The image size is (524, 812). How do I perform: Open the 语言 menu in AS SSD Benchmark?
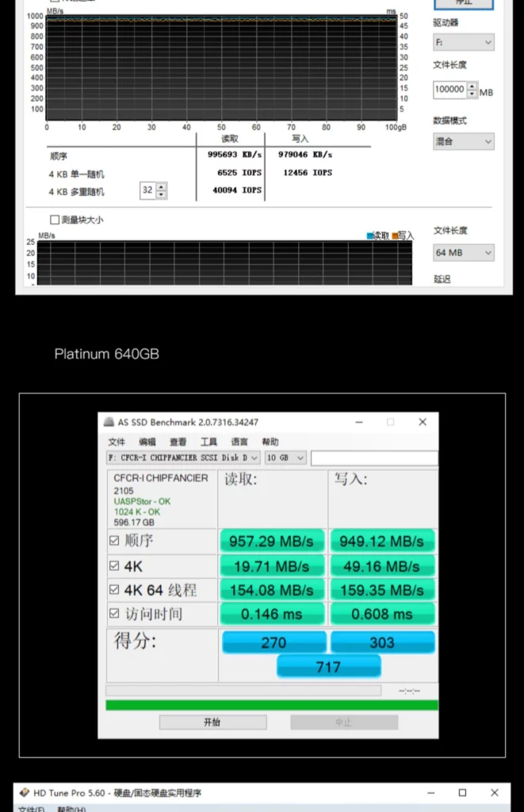(239, 442)
